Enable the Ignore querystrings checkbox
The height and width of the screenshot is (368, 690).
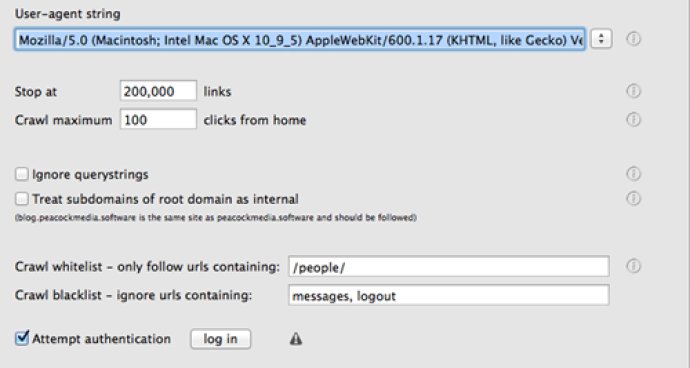[22, 174]
